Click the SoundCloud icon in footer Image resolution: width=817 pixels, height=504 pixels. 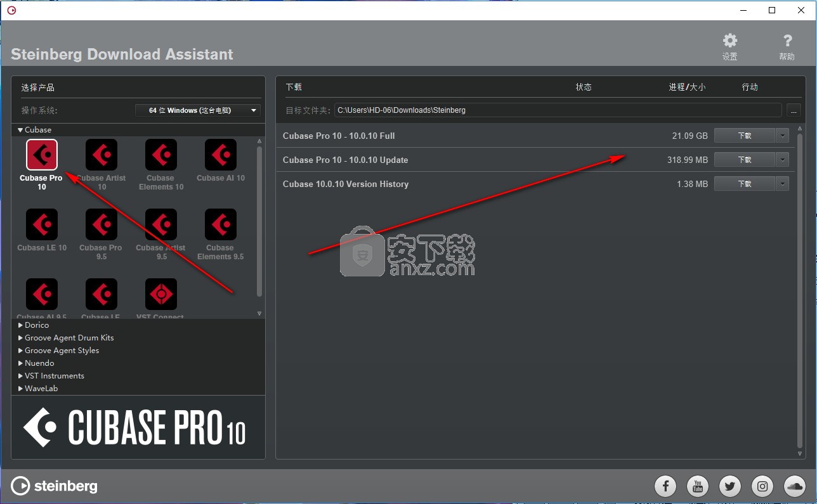pyautogui.click(x=795, y=486)
